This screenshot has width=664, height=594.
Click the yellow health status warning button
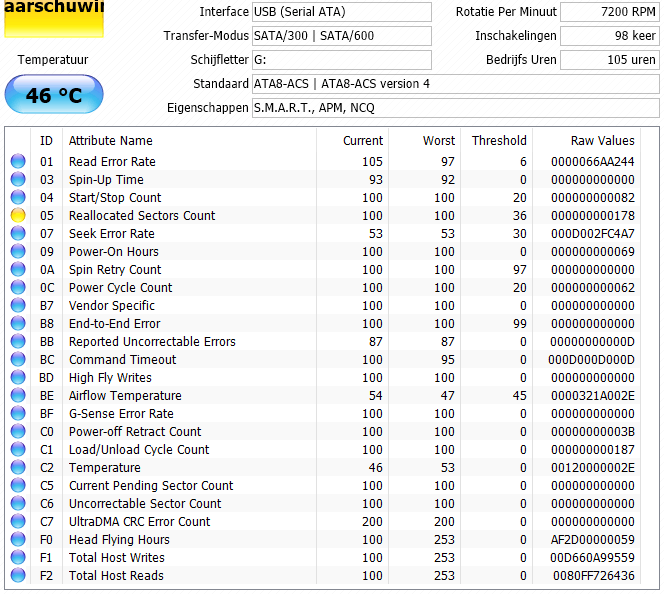pos(54,19)
